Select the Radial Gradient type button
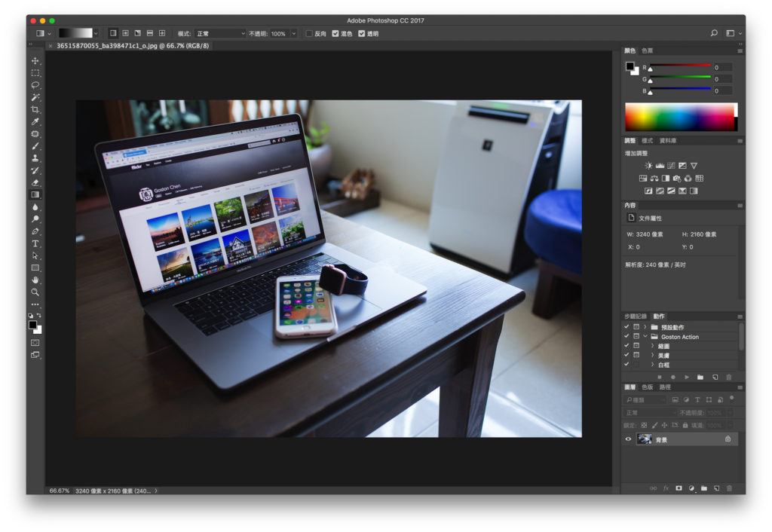 (x=126, y=33)
